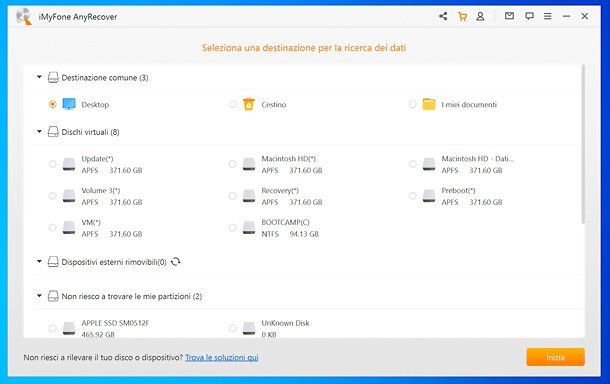Viewport: 610px width, 384px height.
Task: Select the Macintosh HD(*) radio button
Action: [x=232, y=164]
